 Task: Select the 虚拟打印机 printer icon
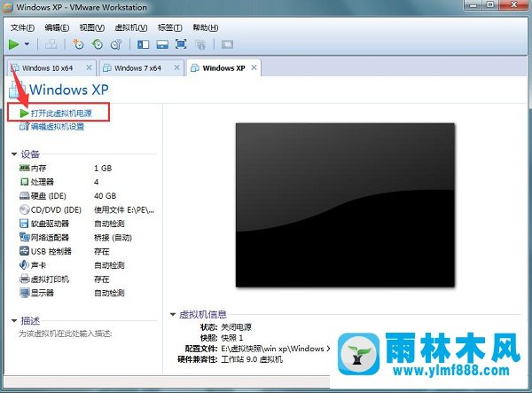25,279
